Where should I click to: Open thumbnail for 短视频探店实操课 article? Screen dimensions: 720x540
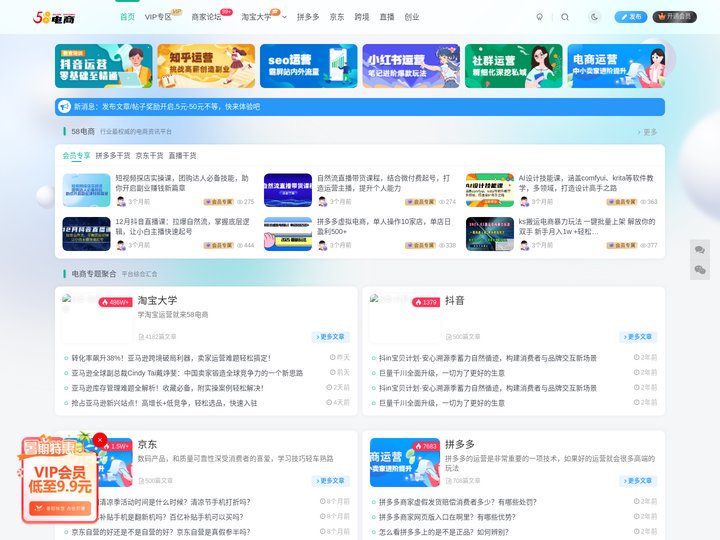[86, 190]
